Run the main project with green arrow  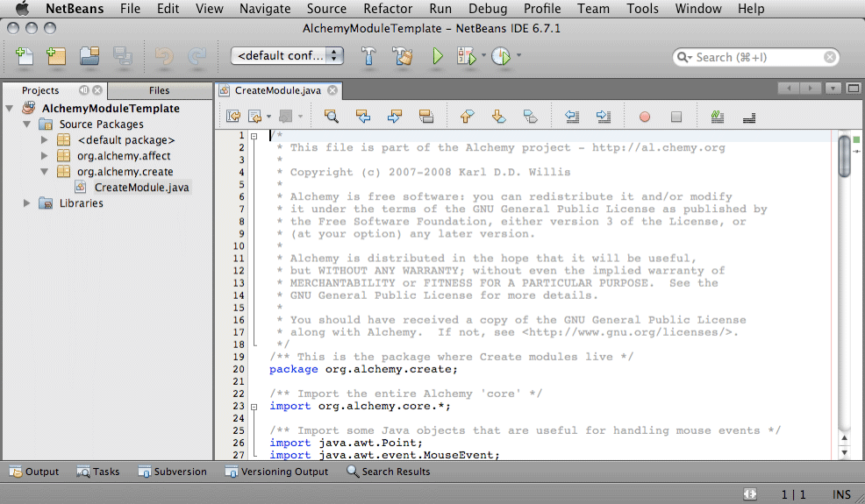pos(438,56)
